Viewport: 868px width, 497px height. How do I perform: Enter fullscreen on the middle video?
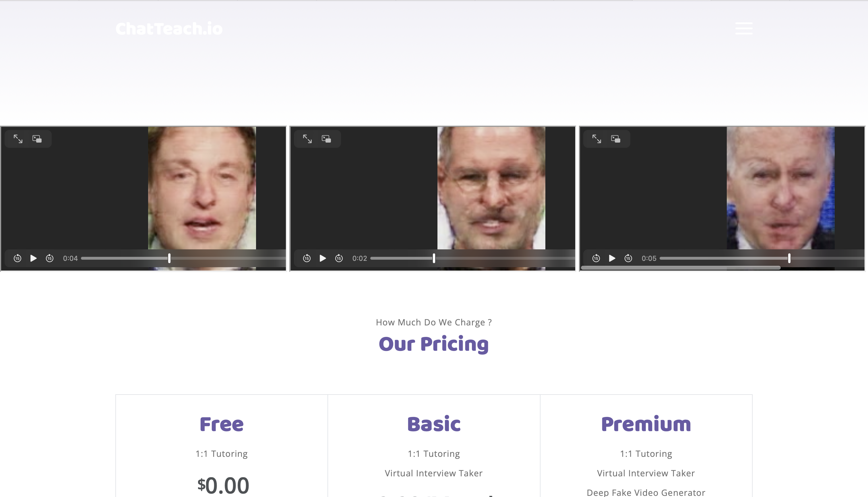(x=307, y=139)
